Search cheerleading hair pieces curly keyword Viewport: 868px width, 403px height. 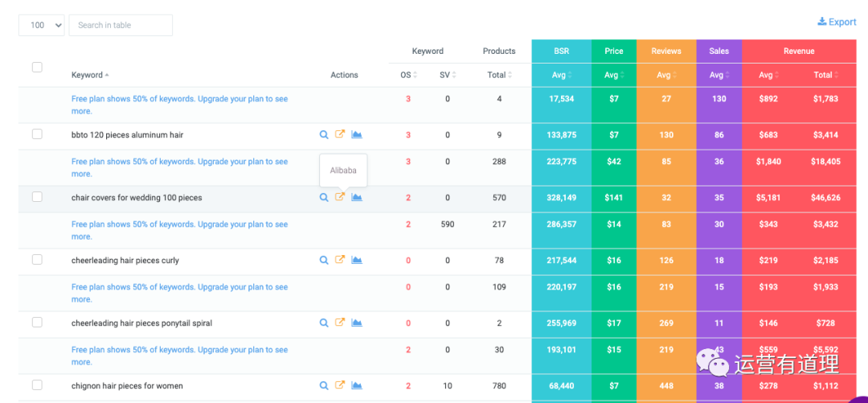[x=324, y=260]
